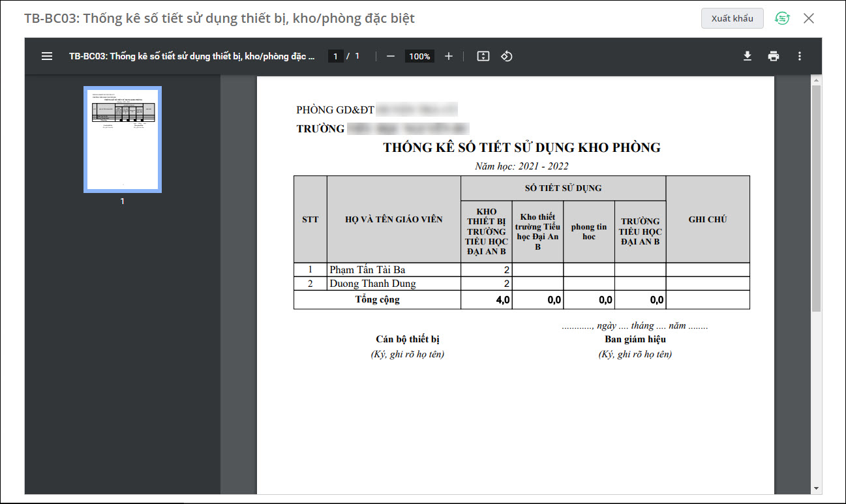Rotate the document counterclockwise

(x=507, y=56)
